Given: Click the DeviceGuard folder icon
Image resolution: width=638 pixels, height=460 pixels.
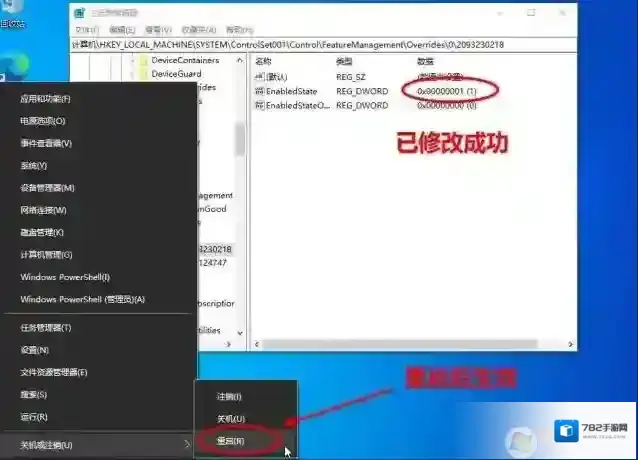Looking at the screenshot, I should pos(142,74).
